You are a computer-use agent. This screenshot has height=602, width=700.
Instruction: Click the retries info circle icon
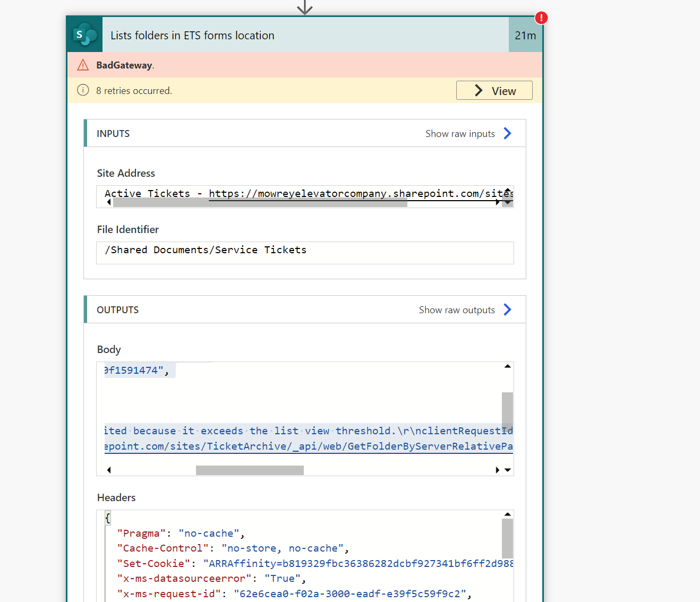click(83, 90)
